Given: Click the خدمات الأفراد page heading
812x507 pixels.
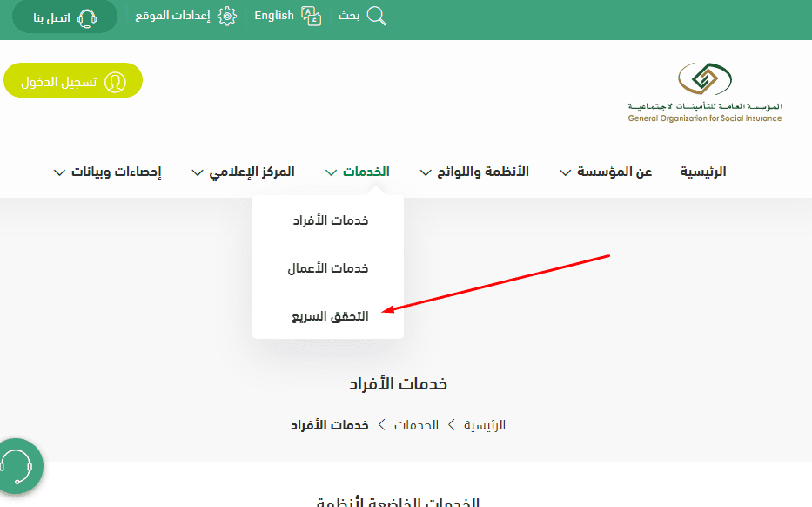Looking at the screenshot, I should point(398,383).
